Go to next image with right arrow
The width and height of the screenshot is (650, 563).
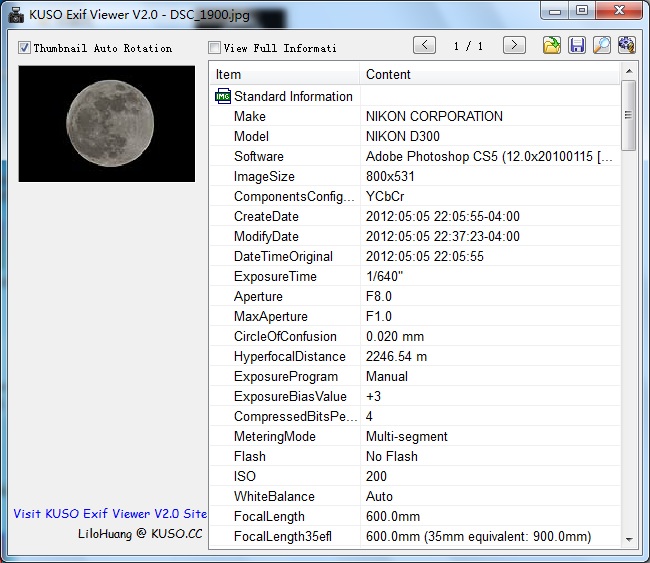tap(514, 45)
